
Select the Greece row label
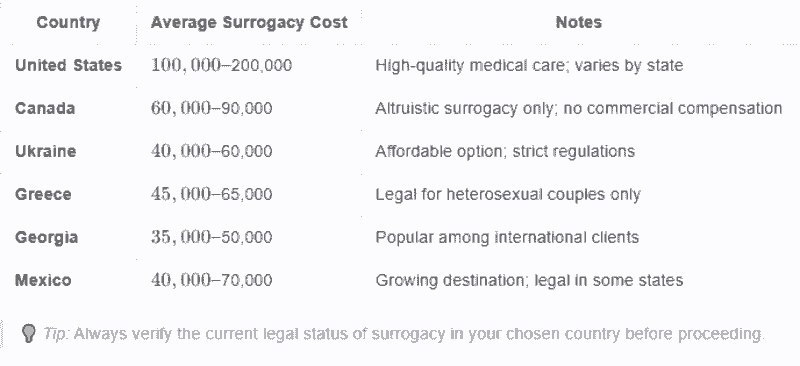click(x=43, y=194)
